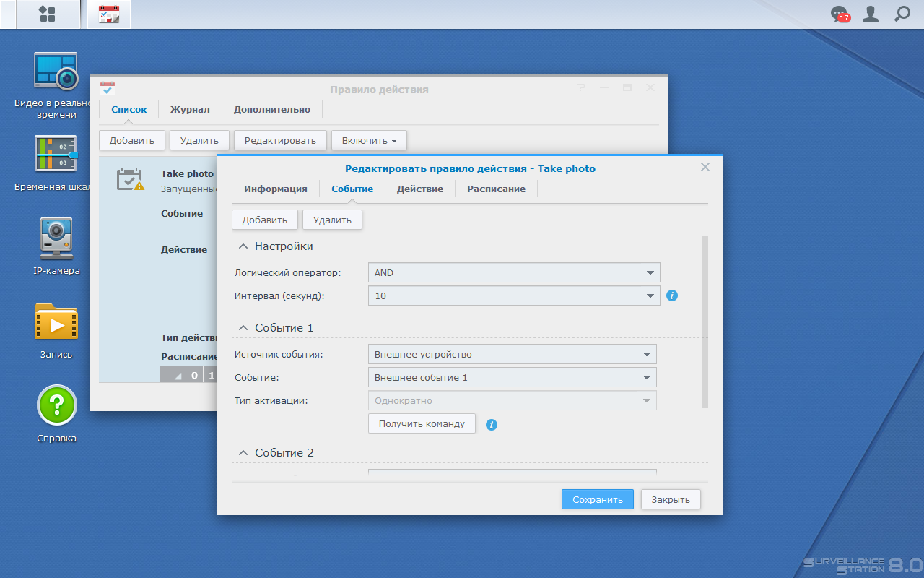
Task: Collapse the Событие 1 section
Action: point(243,328)
